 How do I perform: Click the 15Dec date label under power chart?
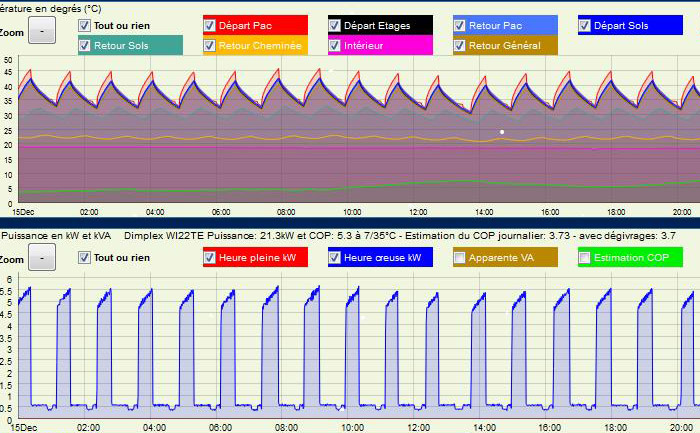point(22,427)
